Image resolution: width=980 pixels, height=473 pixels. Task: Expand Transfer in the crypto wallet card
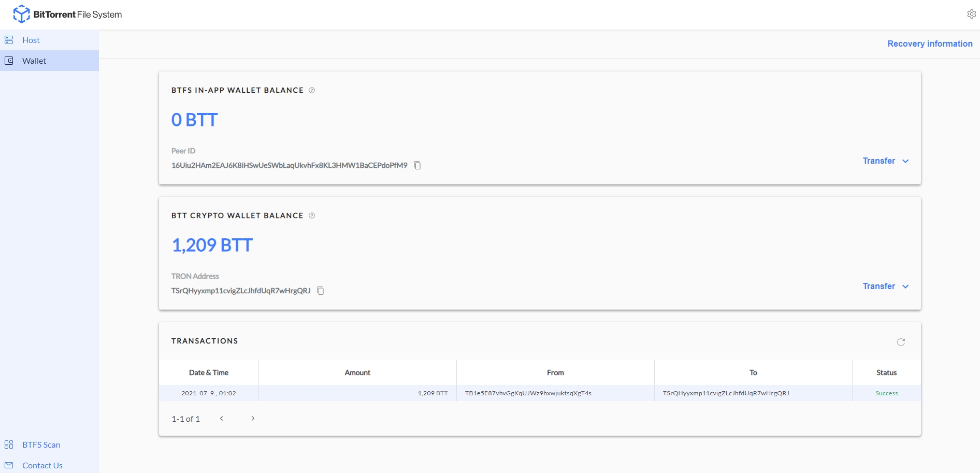point(886,286)
